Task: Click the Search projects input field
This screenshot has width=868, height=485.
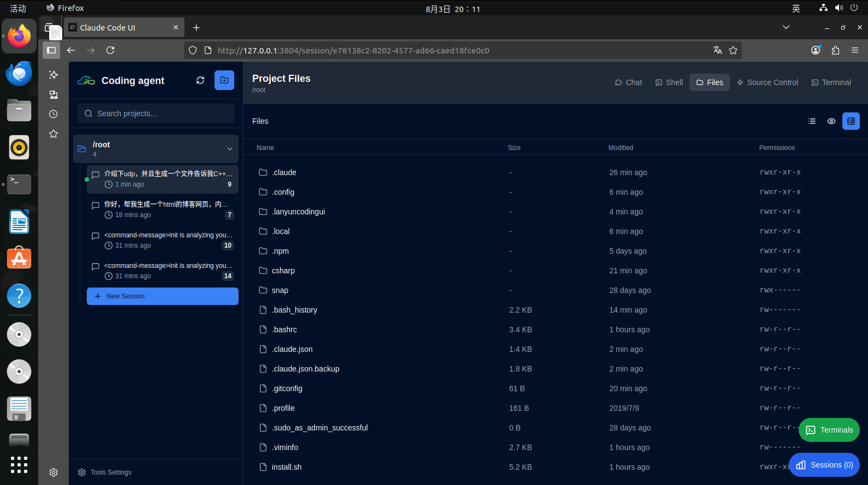Action: [156, 113]
